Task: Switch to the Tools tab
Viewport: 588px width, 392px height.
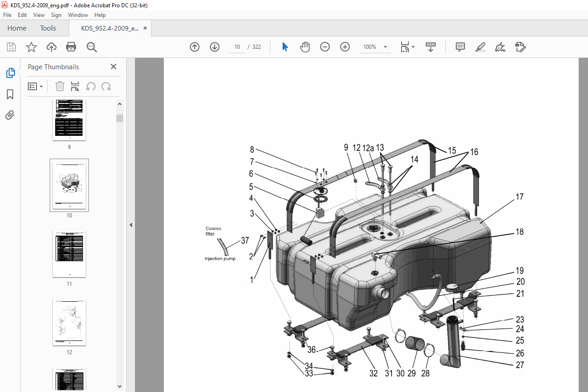Action: [48, 28]
